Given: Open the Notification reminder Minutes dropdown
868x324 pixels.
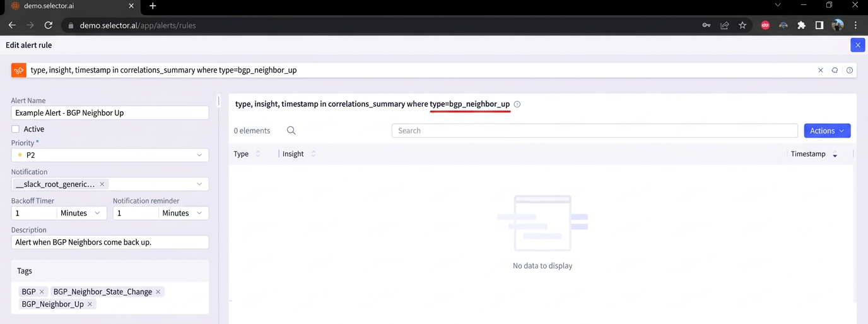Looking at the screenshot, I should [x=183, y=213].
